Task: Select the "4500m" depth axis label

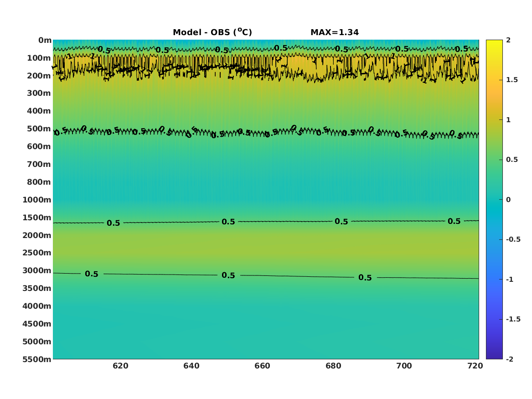Action: click(x=37, y=324)
